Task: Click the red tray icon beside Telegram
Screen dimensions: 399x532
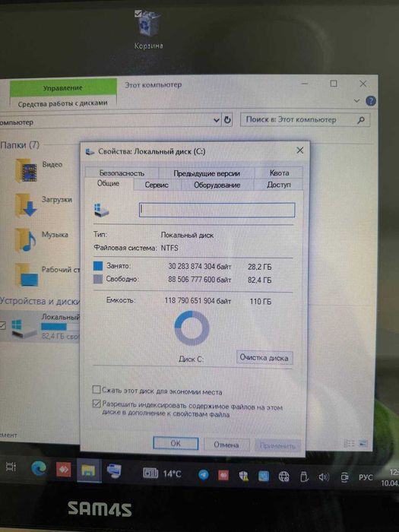Action: 223,475
